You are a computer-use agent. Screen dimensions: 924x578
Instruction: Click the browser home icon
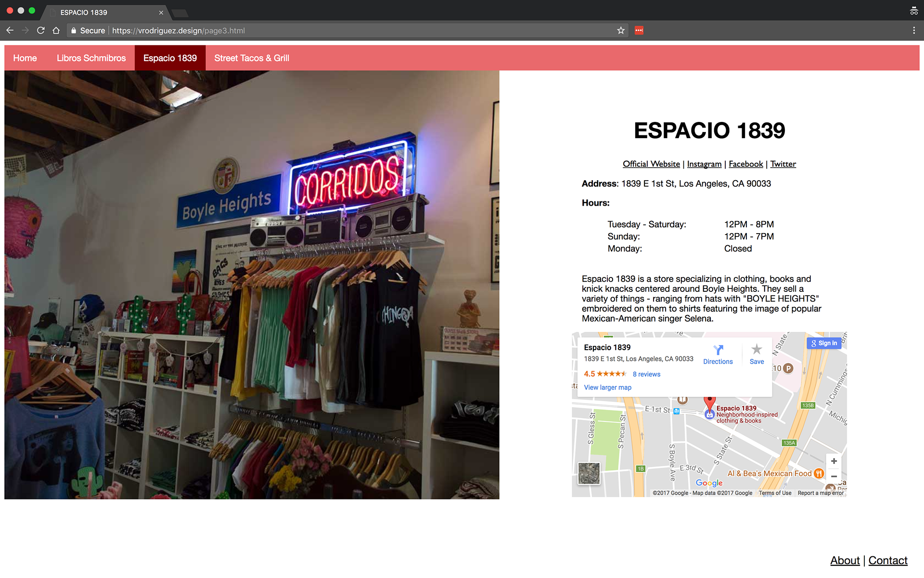click(x=56, y=30)
